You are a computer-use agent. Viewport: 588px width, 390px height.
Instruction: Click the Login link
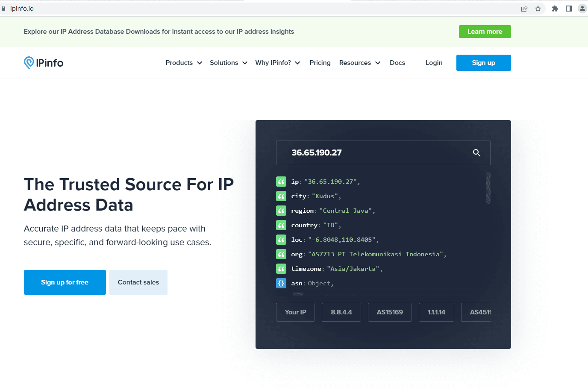point(434,63)
